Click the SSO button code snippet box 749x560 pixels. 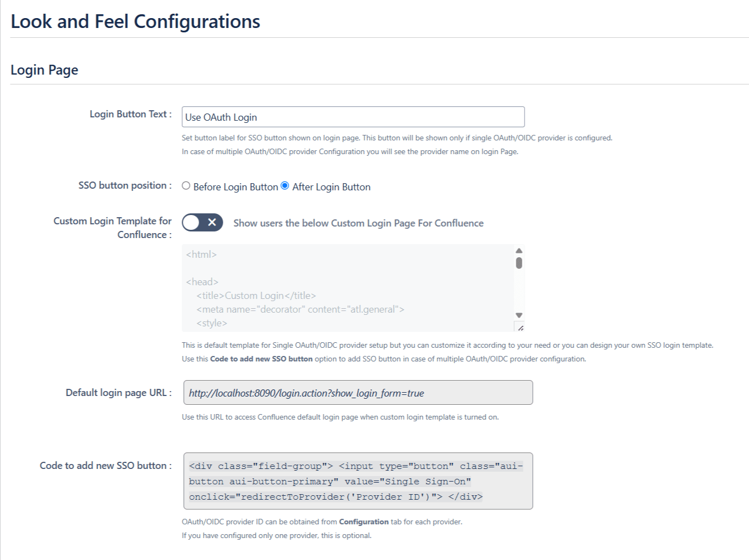click(358, 481)
